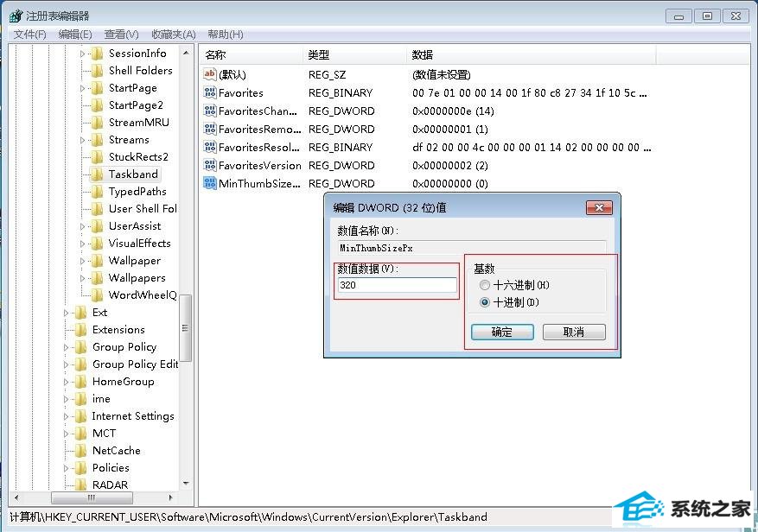The image size is (758, 532).
Task: Select the NetCache folder icon
Action: pos(80,451)
